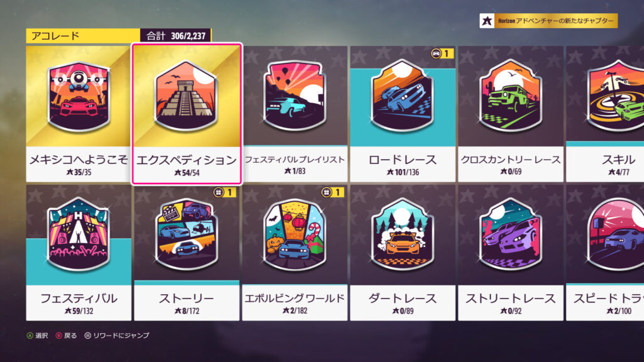Open the フェスティバル プレイリスト balloon badge
Image resolution: width=644 pixels, height=362 pixels.
(294, 96)
